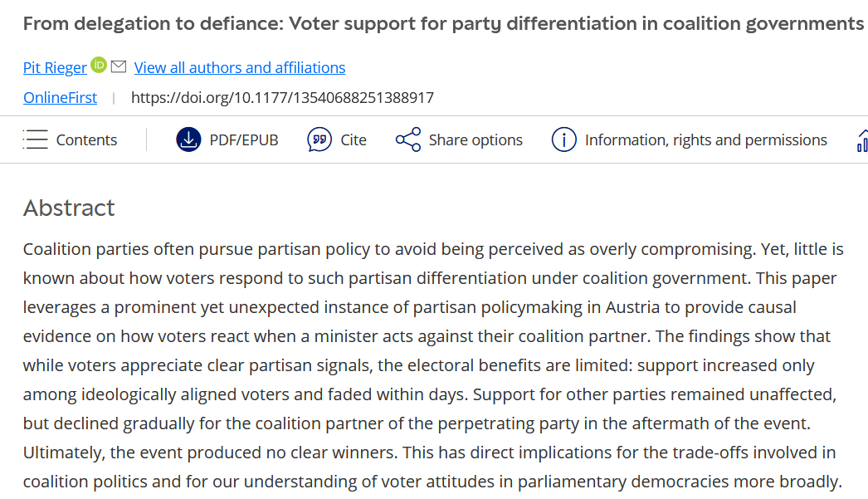Open the Pit Rieger author link
The height and width of the screenshot is (499, 868).
(55, 68)
